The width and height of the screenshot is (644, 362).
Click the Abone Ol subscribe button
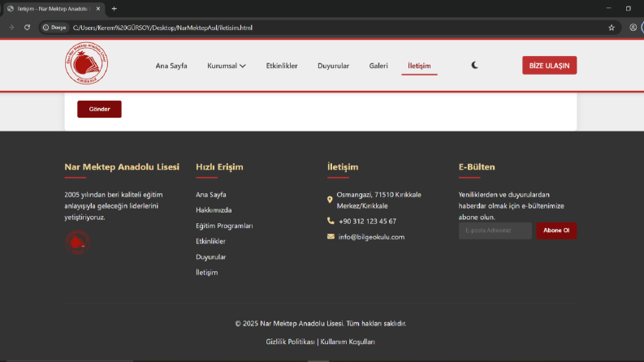[556, 231]
